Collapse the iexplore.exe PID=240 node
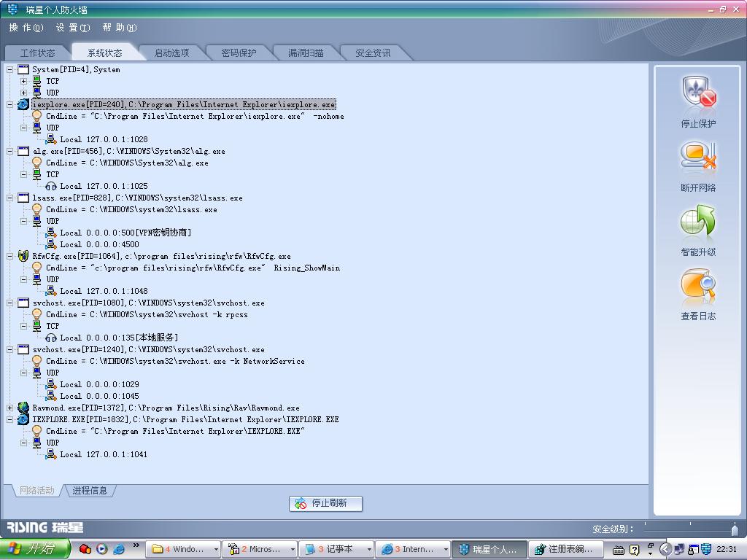 click(x=9, y=104)
